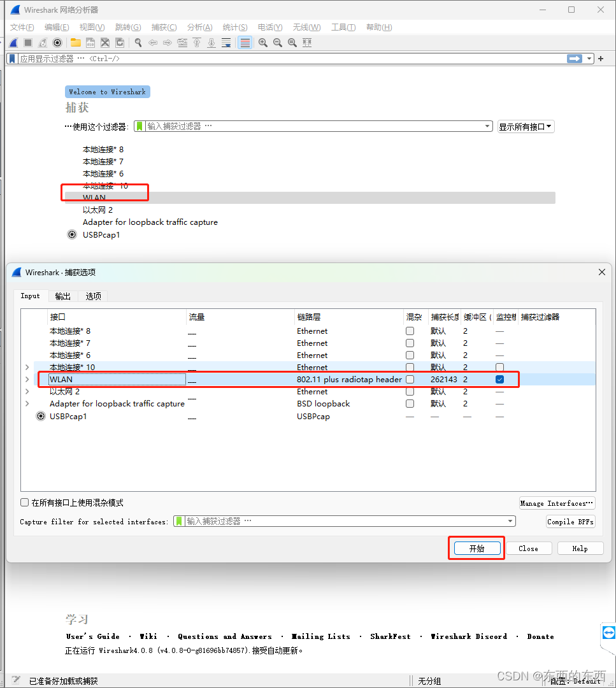
Task: Click display filter bookmark icon
Action: coord(12,59)
